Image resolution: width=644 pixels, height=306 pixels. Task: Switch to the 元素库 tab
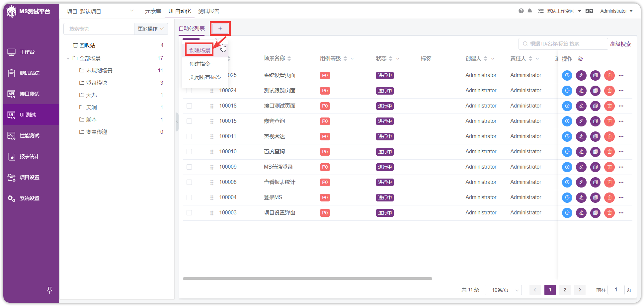(153, 11)
